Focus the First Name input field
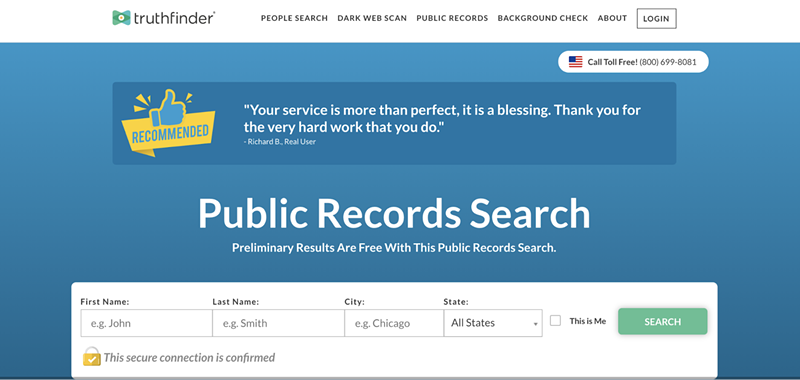Image resolution: width=800 pixels, height=380 pixels. [x=146, y=323]
